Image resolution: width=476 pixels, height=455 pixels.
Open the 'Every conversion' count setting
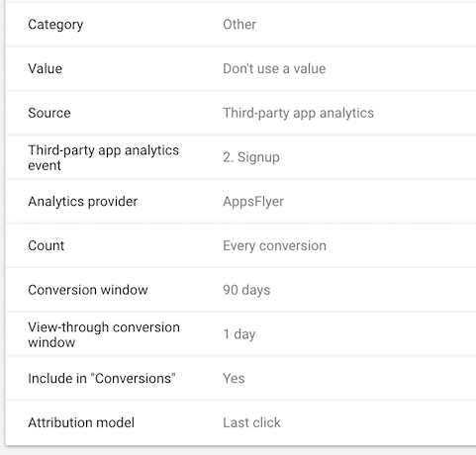click(274, 246)
